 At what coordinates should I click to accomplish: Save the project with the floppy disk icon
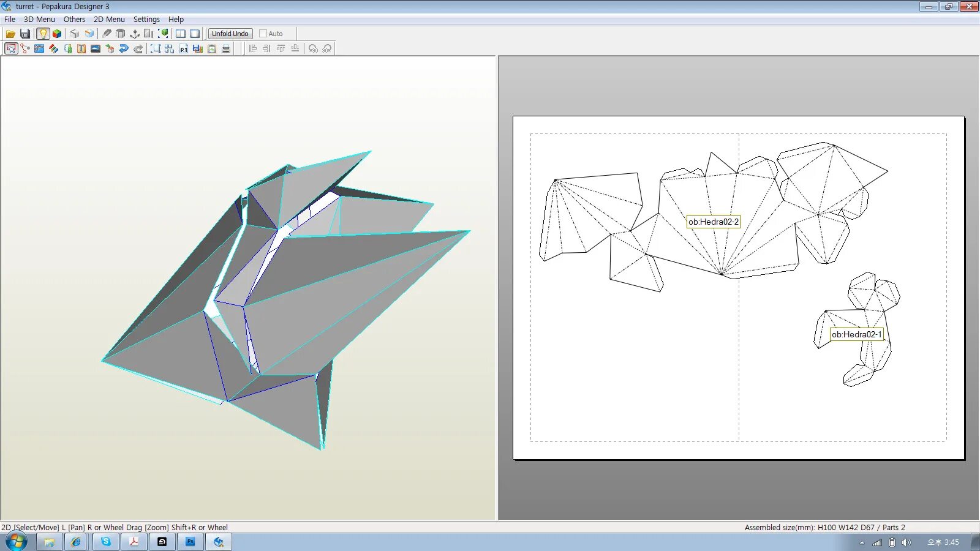pos(25,34)
